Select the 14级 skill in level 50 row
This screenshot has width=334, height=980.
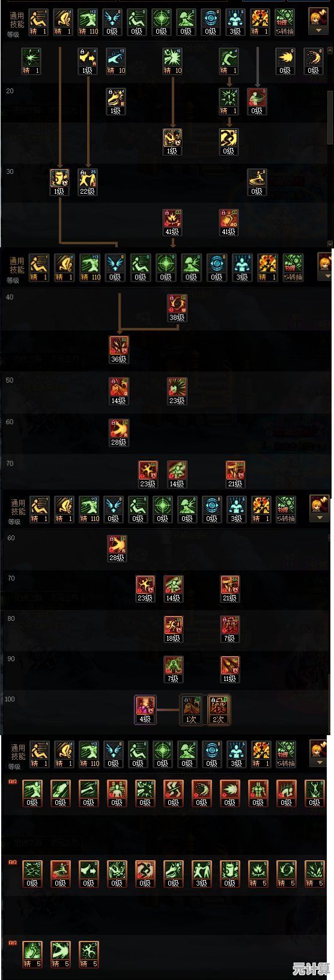click(118, 391)
